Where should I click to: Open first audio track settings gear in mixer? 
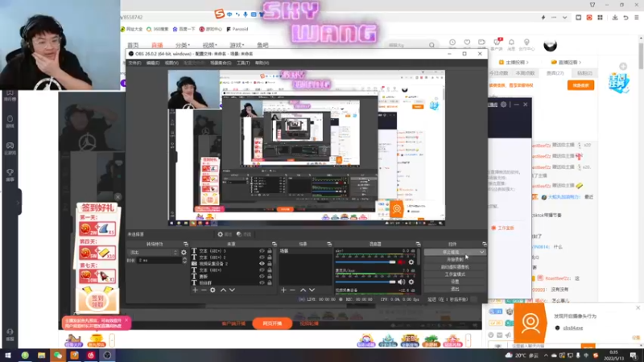pyautogui.click(x=411, y=262)
